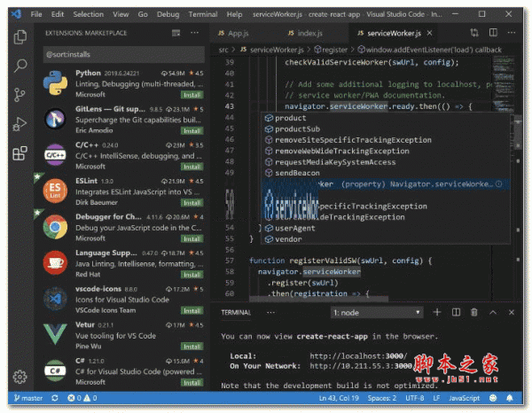This screenshot has width=532, height=413.
Task: Open the Manage gear icon
Action: pyautogui.click(x=20, y=377)
